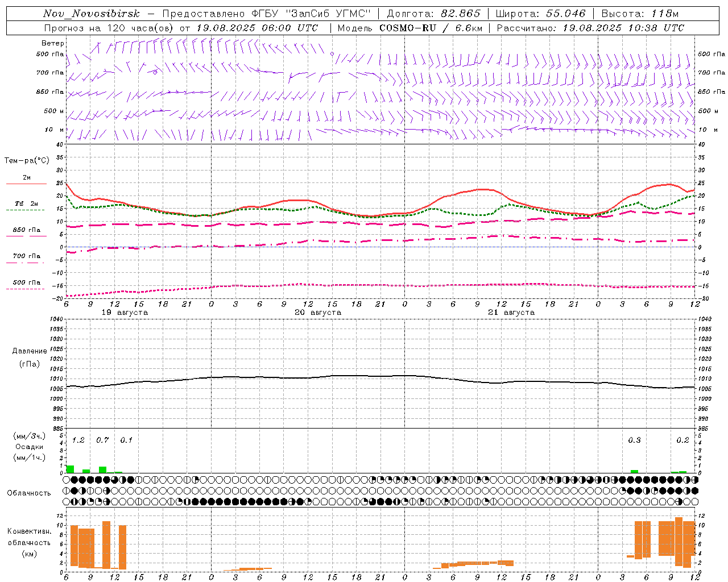Click the Долгота: 82.865 value
Viewport: 728px width, 582px height.
coord(434,14)
